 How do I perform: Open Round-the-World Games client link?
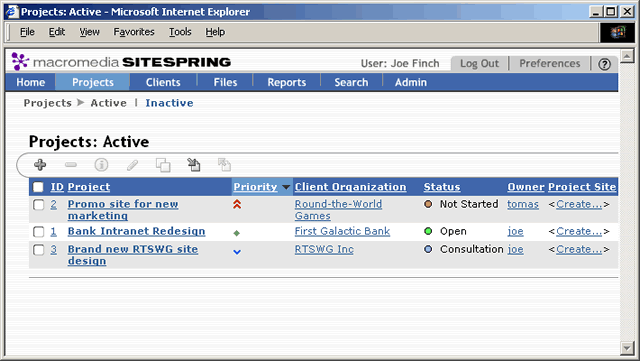[x=338, y=210]
